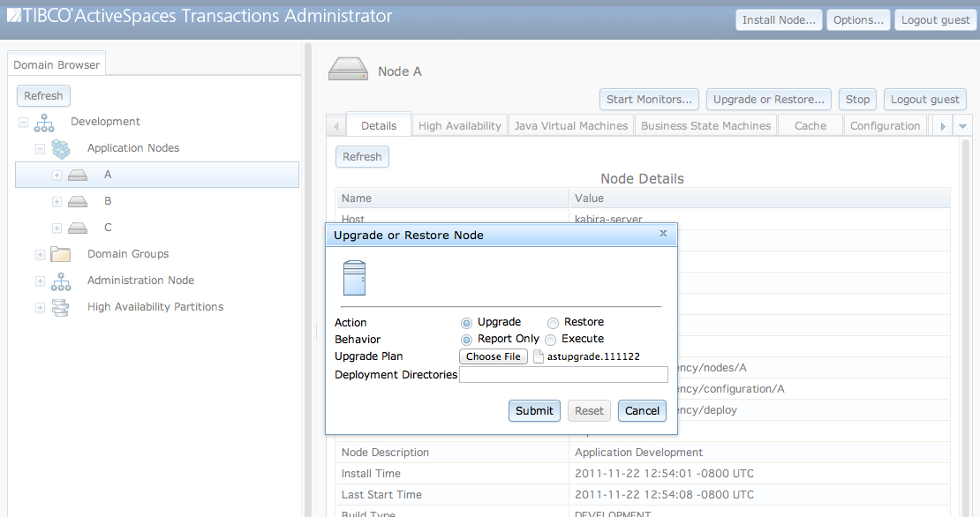
Task: Select node C label in tree
Action: pyautogui.click(x=108, y=228)
